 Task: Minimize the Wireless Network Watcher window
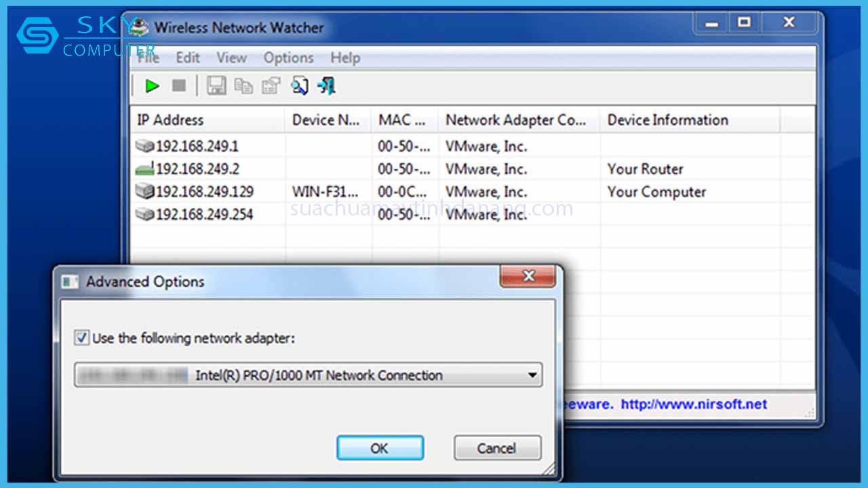pos(711,22)
